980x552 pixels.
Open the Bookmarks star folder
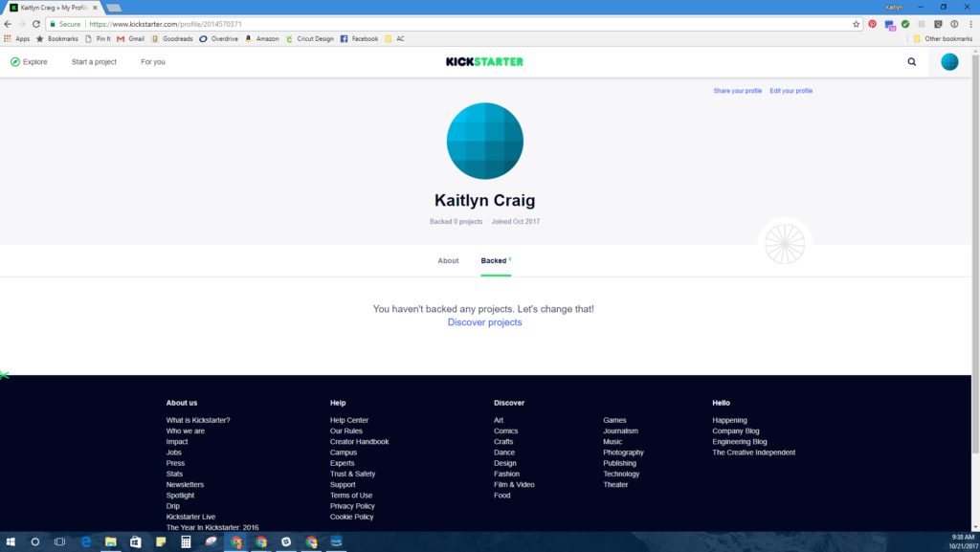click(x=56, y=38)
